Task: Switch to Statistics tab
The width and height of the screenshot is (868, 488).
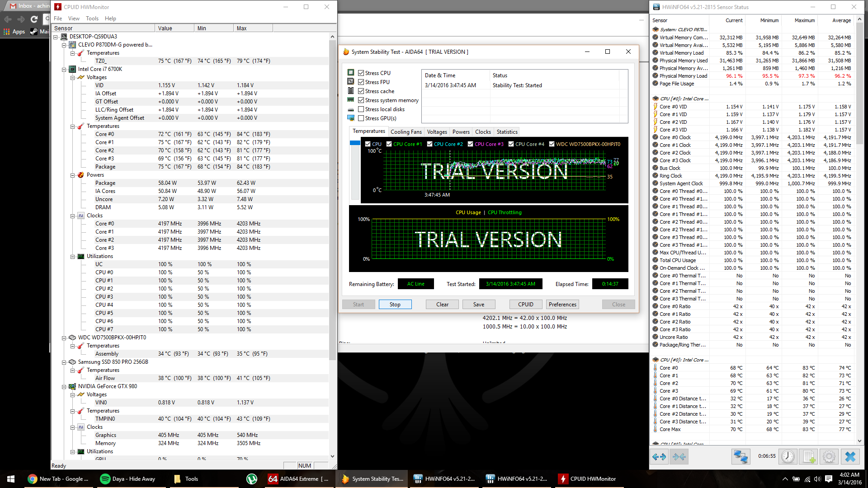Action: (x=507, y=132)
